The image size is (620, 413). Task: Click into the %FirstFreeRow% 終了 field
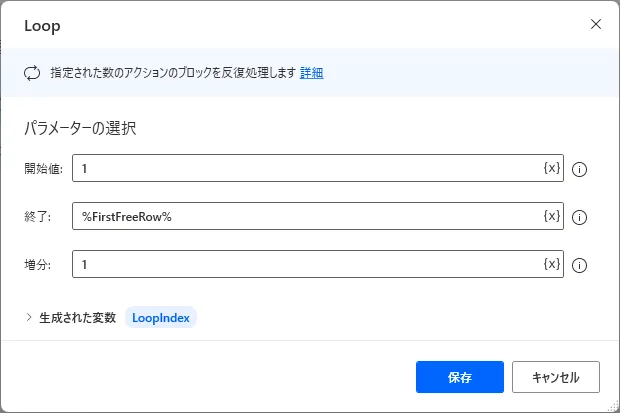300,216
